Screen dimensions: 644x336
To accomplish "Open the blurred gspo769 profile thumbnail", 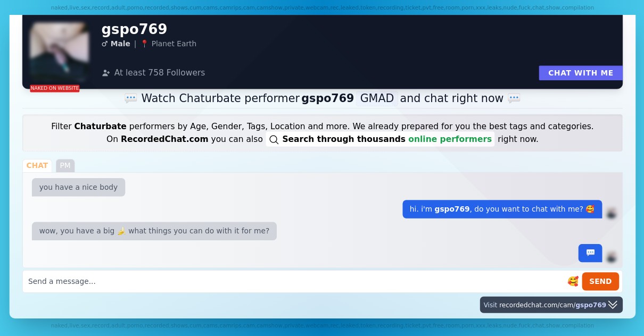I will [59, 52].
